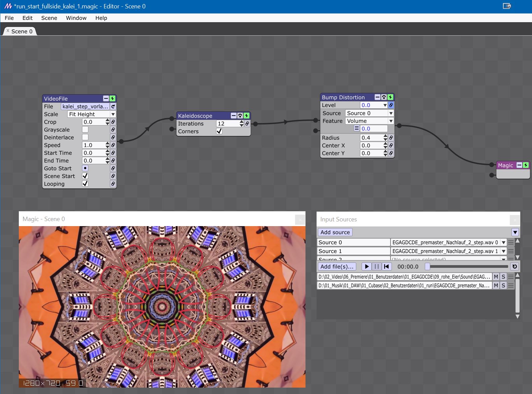Uncheck the Looping checkbox

pyautogui.click(x=85, y=184)
